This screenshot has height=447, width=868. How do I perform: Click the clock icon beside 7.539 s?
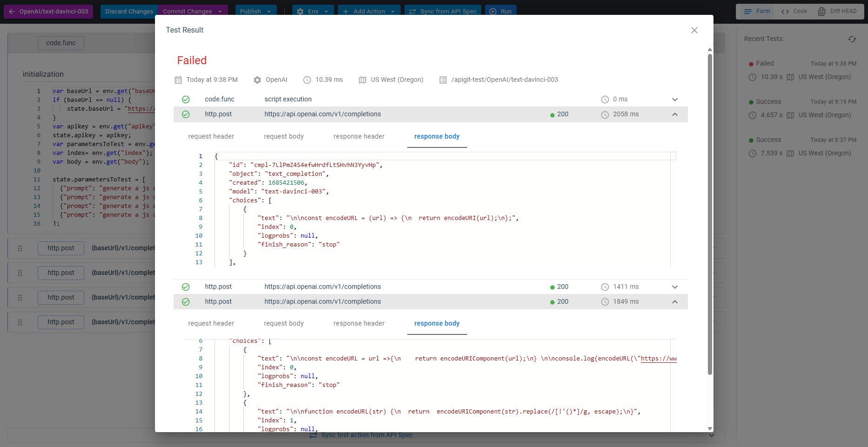tap(753, 153)
